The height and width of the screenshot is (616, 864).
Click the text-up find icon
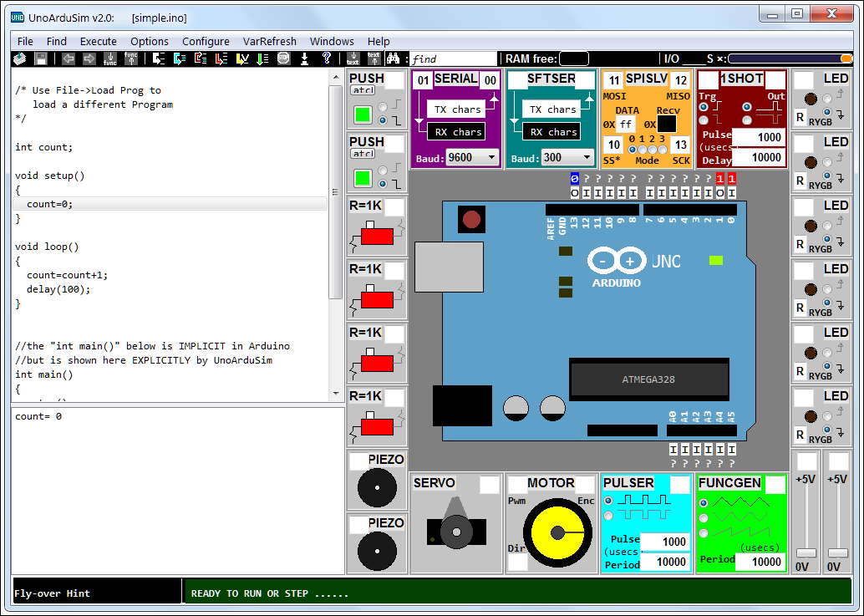[x=374, y=59]
